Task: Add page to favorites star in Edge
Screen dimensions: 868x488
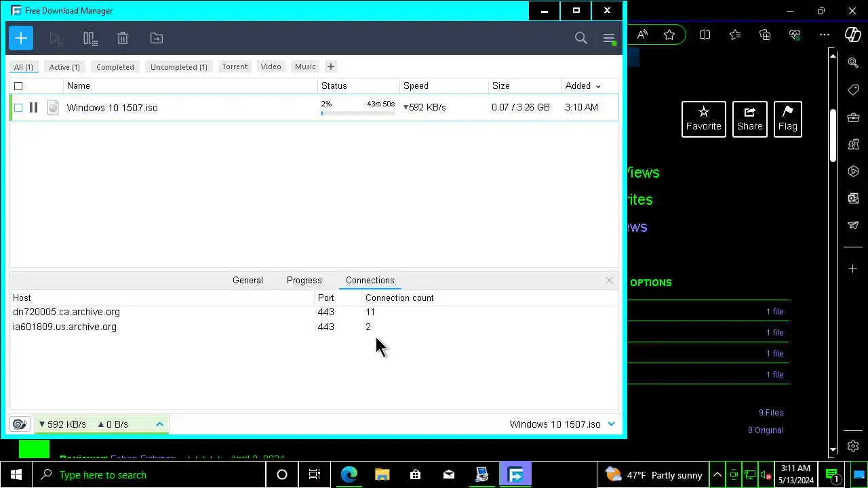Action: 669,35
